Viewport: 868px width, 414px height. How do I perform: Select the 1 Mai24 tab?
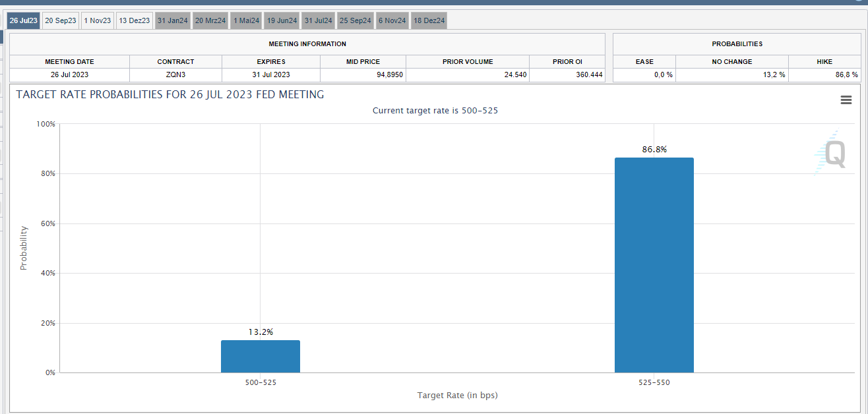[x=247, y=21]
